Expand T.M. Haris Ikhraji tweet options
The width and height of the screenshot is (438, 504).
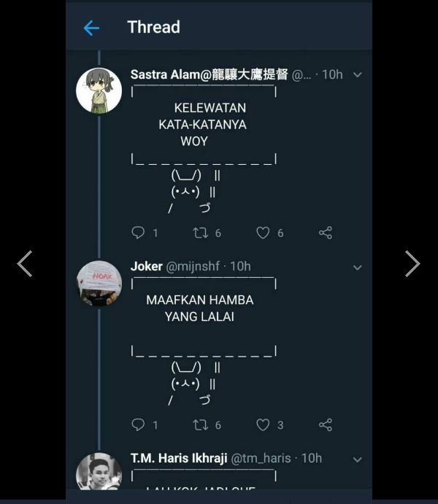(357, 460)
